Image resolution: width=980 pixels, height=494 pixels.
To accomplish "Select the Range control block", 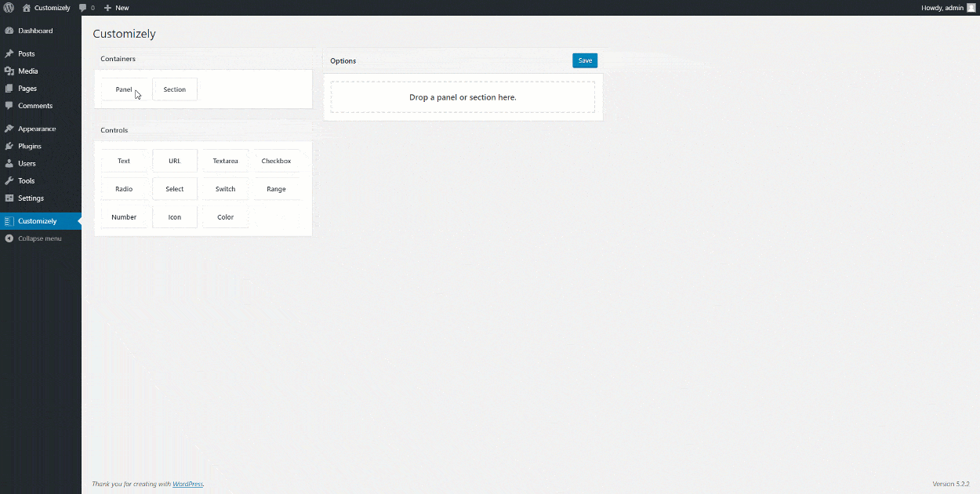I will click(276, 189).
